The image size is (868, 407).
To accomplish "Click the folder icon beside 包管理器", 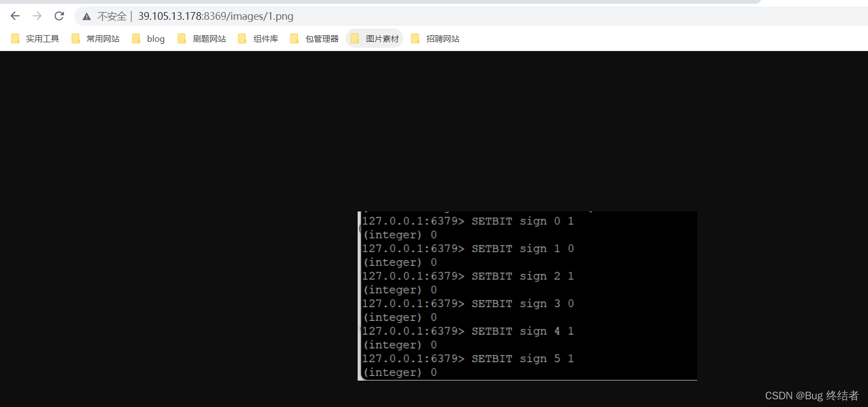I will pos(294,38).
